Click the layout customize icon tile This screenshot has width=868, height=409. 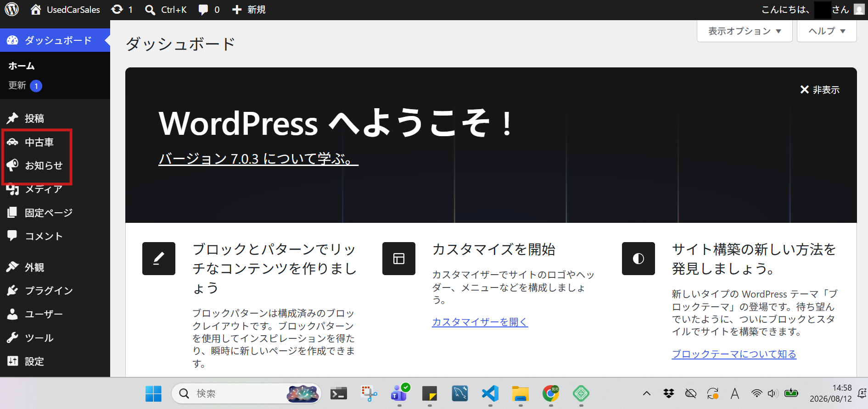(x=399, y=259)
